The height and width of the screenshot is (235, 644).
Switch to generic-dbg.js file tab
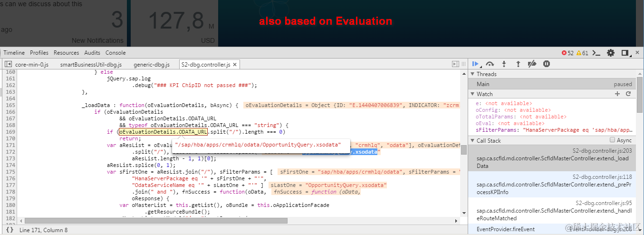(152, 64)
